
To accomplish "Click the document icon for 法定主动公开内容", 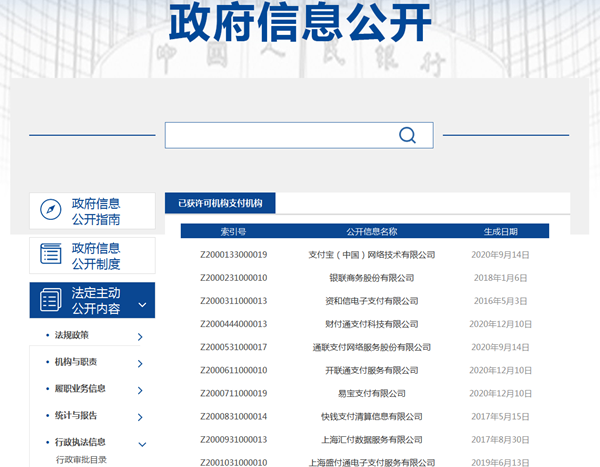I will pyautogui.click(x=51, y=300).
